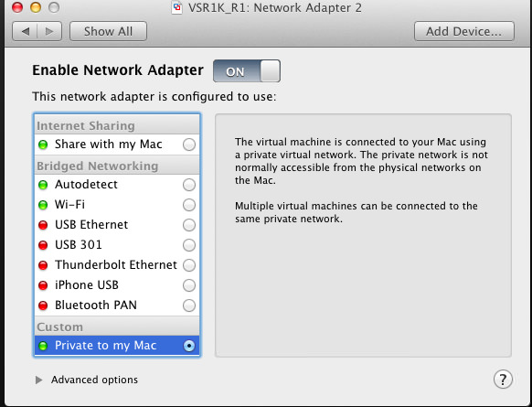The width and height of the screenshot is (532, 407).
Task: Click the VM document icon in title bar
Action: tap(176, 7)
